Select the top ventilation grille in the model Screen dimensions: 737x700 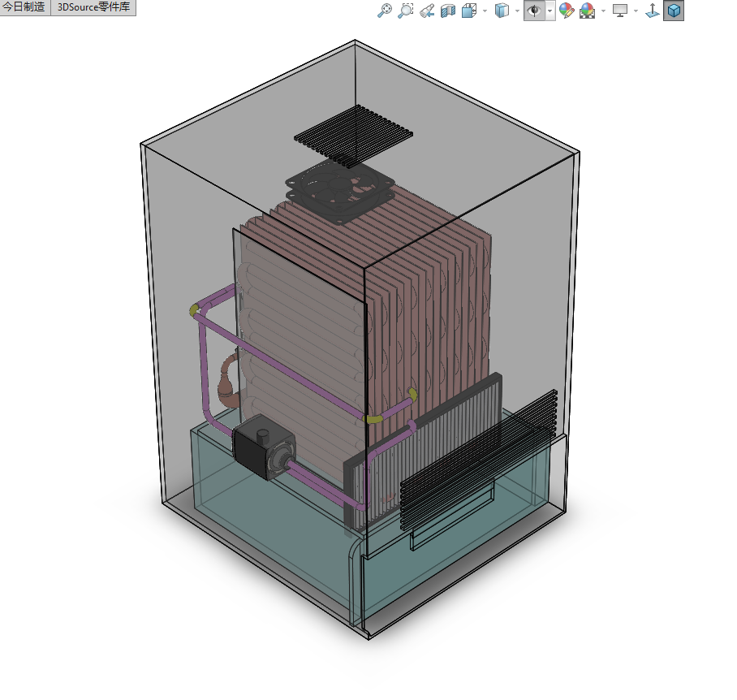point(353,136)
